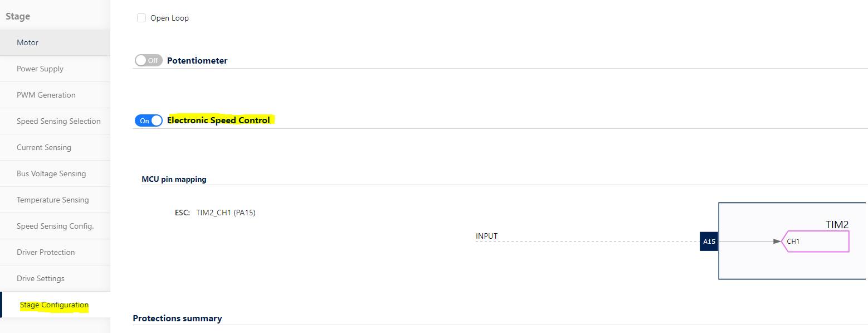Go to Driver Protection stage

click(55, 252)
